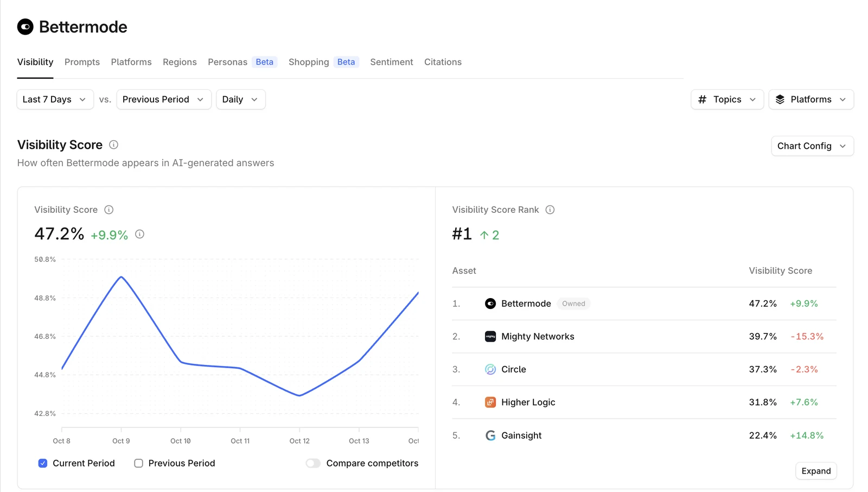Click the 47.2% headline score value
This screenshot has width=868, height=492.
click(59, 234)
